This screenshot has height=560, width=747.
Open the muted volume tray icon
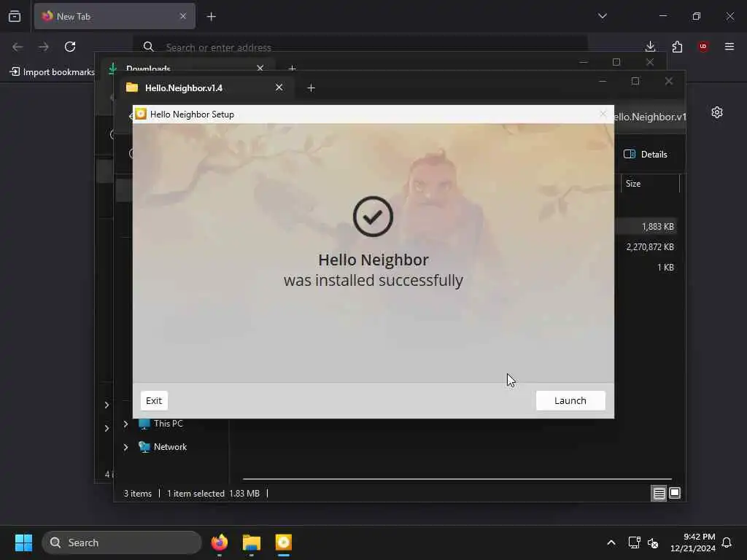coord(653,542)
